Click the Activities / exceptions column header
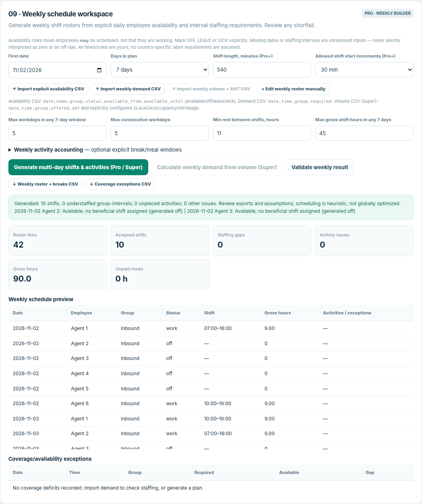 tap(347, 313)
